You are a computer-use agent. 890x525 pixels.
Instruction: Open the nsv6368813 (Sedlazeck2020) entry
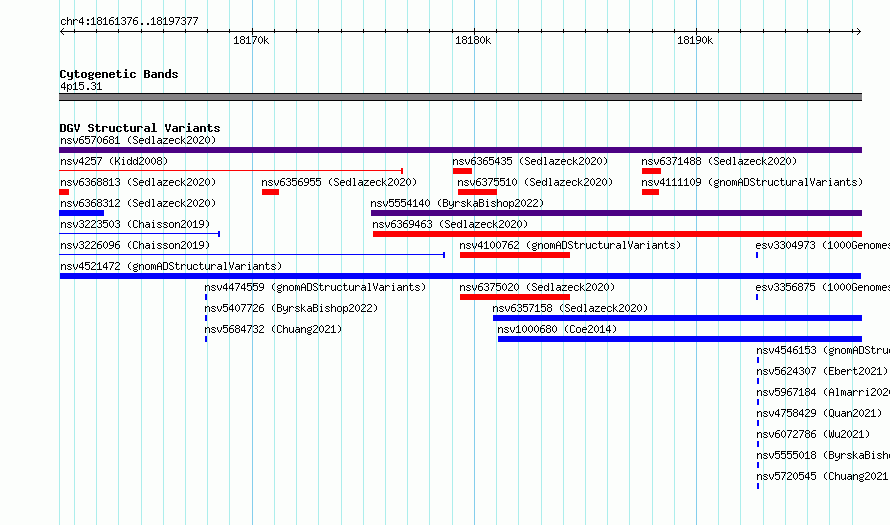(138, 182)
